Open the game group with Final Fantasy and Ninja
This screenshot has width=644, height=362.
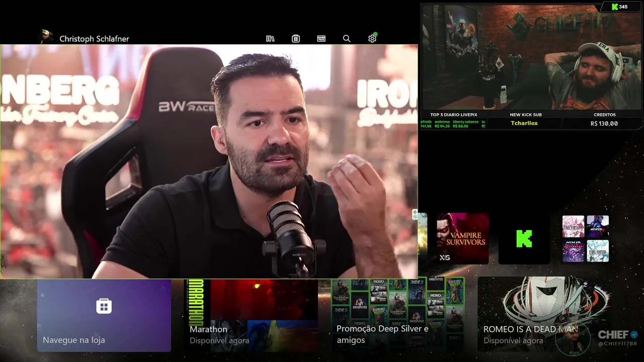coord(585,238)
